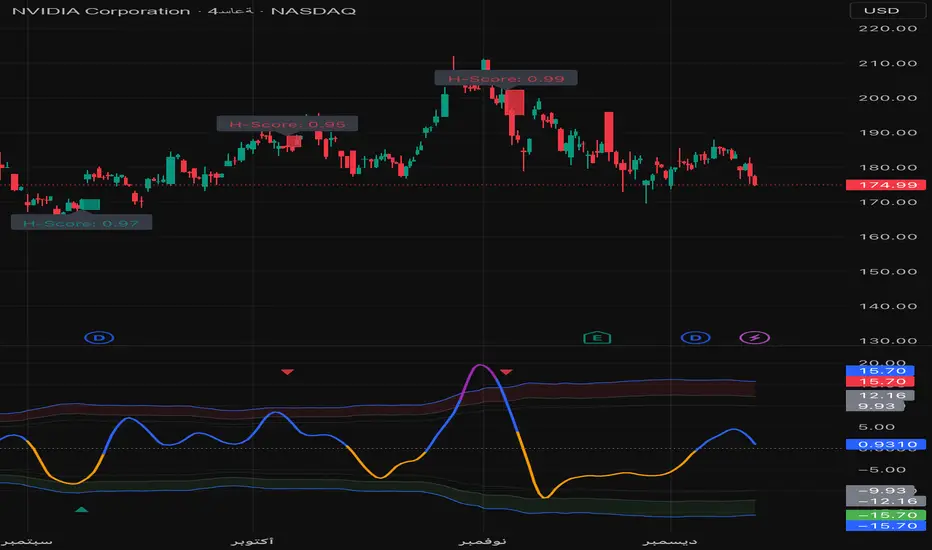
Task: Click the 210.00 price axis label
Action: [x=887, y=63]
